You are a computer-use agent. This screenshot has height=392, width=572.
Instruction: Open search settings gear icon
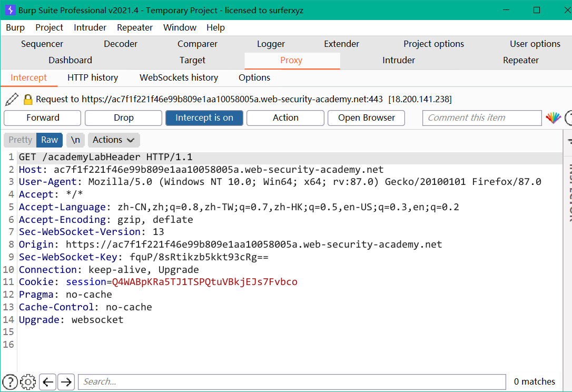pos(28,382)
